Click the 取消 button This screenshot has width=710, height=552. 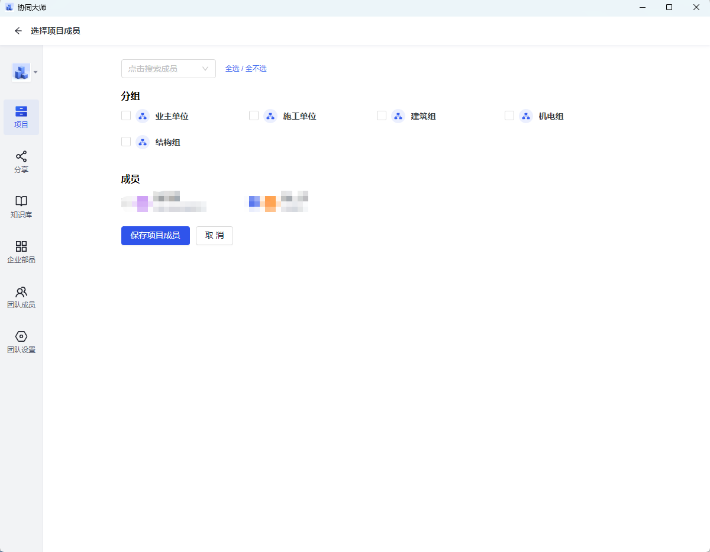[x=214, y=236]
